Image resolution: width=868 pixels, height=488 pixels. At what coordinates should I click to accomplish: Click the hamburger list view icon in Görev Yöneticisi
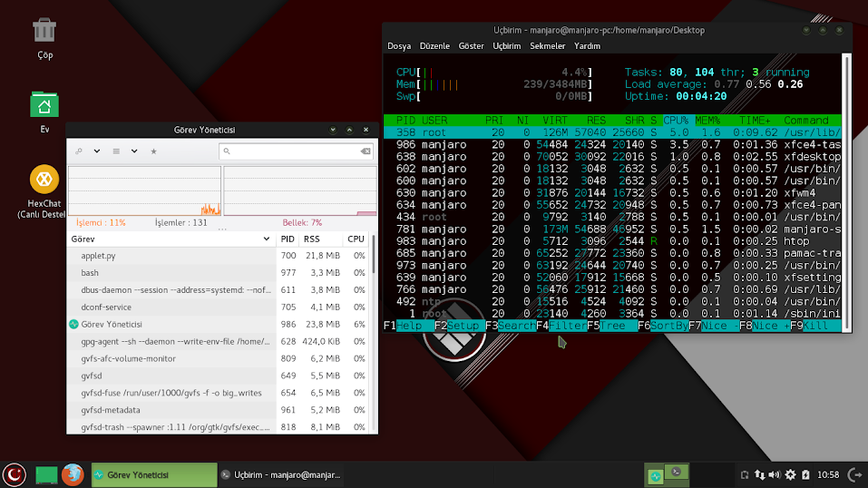pyautogui.click(x=116, y=151)
